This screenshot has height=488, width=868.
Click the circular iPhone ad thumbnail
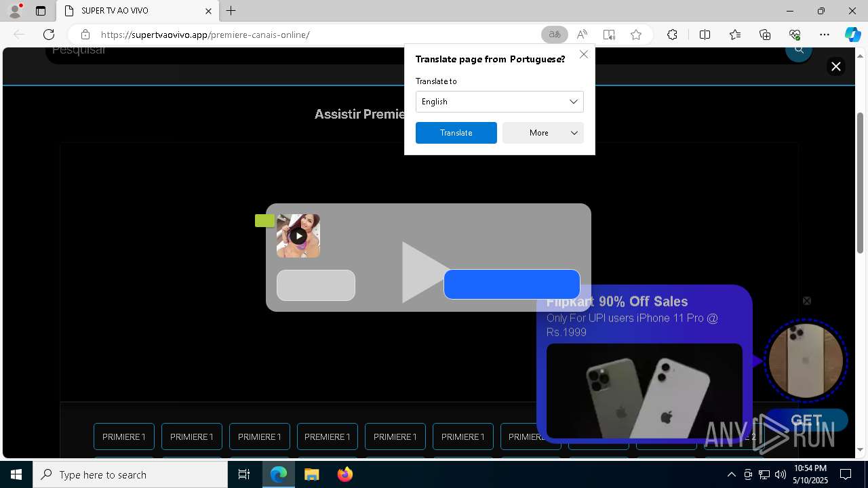click(806, 361)
